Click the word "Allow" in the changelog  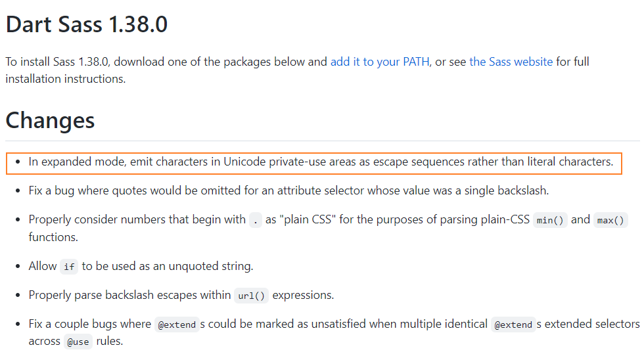click(x=43, y=266)
